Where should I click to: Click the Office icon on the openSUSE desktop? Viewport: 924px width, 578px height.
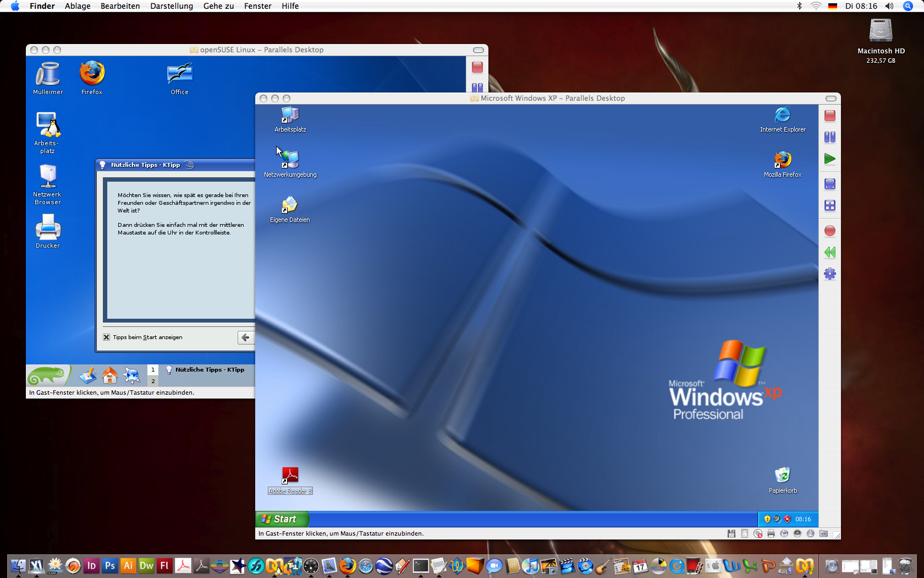pos(179,74)
